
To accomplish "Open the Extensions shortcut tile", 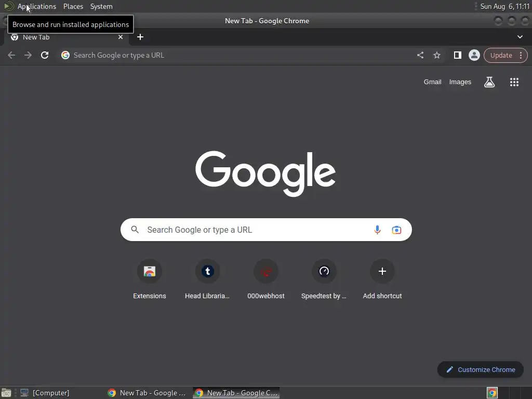I will click(x=150, y=280).
